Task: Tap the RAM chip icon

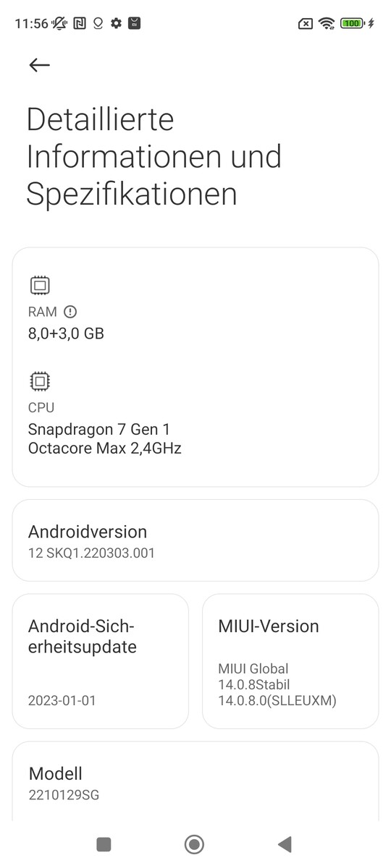Action: click(40, 285)
